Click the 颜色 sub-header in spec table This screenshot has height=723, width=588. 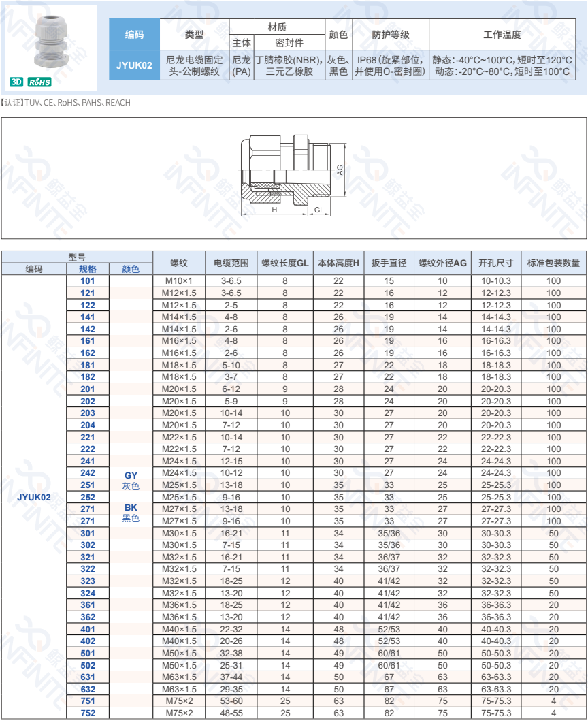point(131,269)
